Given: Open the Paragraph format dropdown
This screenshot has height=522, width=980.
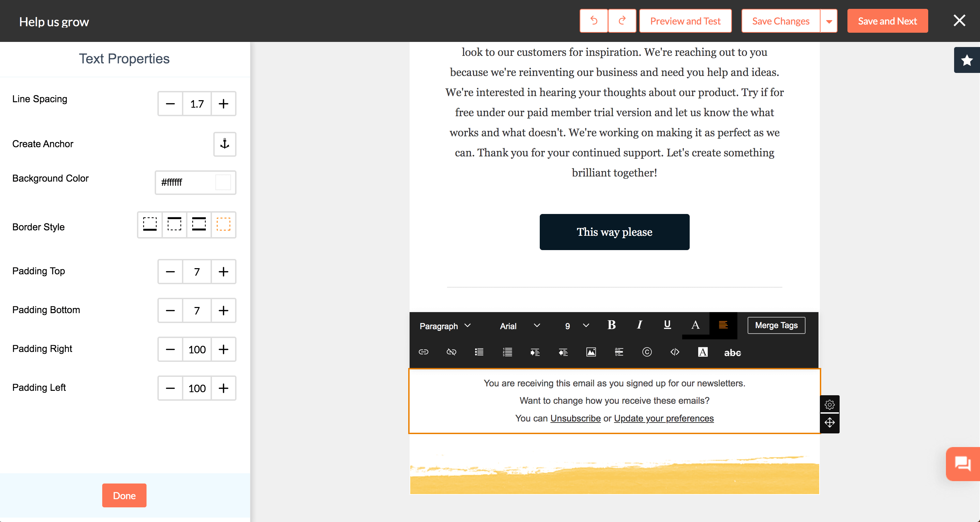Looking at the screenshot, I should 445,326.
